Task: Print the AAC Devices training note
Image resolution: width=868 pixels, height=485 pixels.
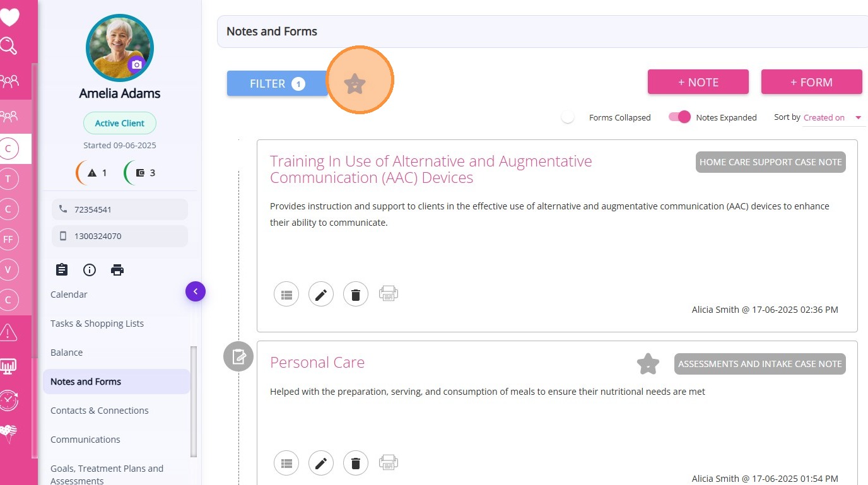Action: coord(388,293)
